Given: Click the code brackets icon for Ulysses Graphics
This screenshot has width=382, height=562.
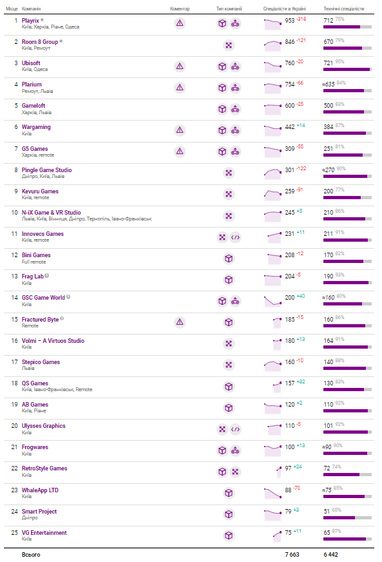Looking at the screenshot, I should 235,429.
